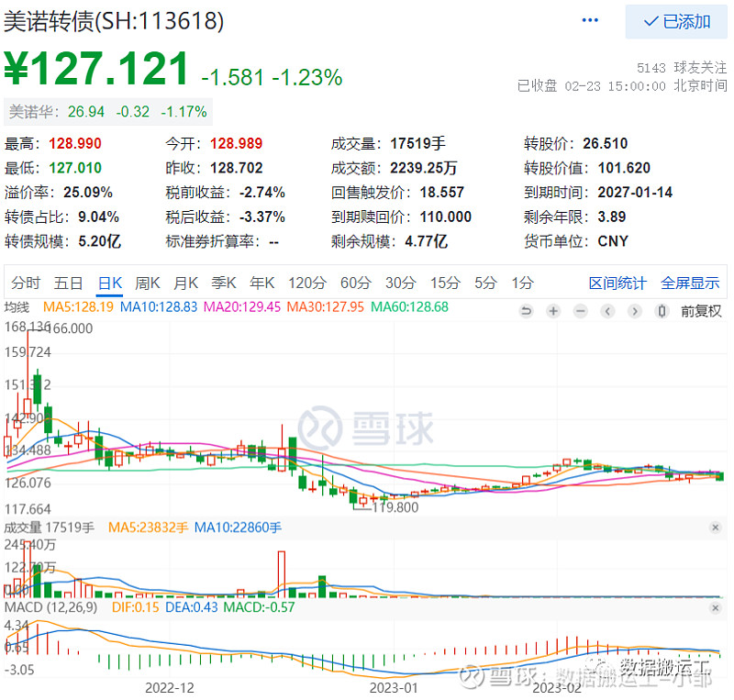Switch to the 1分 chart tab
The height and width of the screenshot is (700, 734).
522,283
